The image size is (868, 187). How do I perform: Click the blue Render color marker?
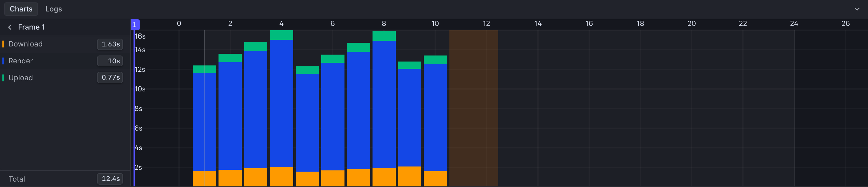[x=3, y=61]
